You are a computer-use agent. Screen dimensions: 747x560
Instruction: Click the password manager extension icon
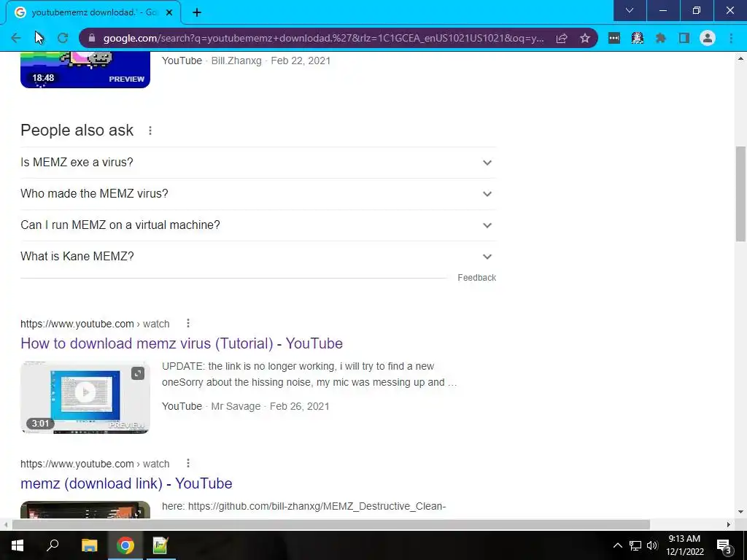point(614,38)
